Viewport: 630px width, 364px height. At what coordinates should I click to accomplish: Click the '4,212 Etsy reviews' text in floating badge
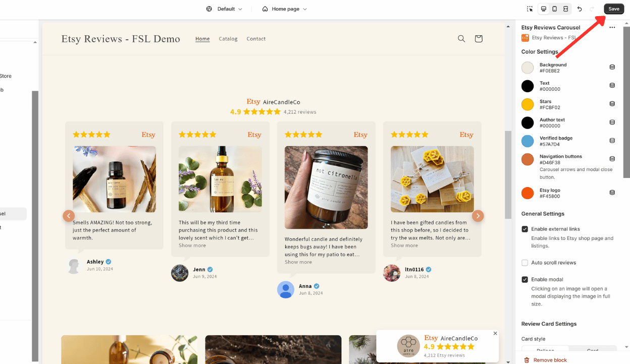click(x=445, y=355)
